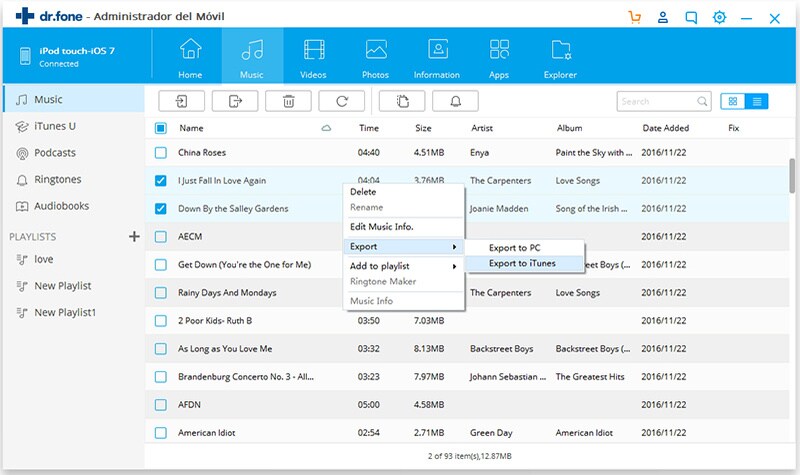Click the shopping cart icon
Screen dimensions: 800x475
coord(635,17)
